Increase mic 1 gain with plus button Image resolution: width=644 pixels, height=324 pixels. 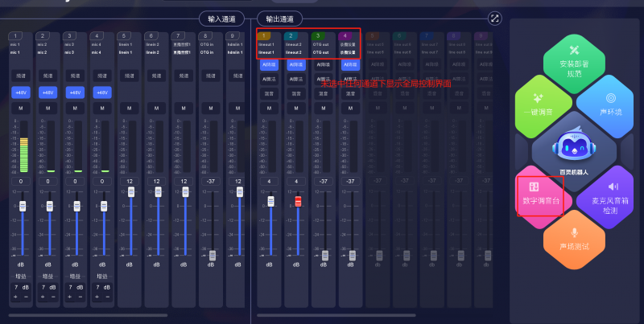coord(15,297)
